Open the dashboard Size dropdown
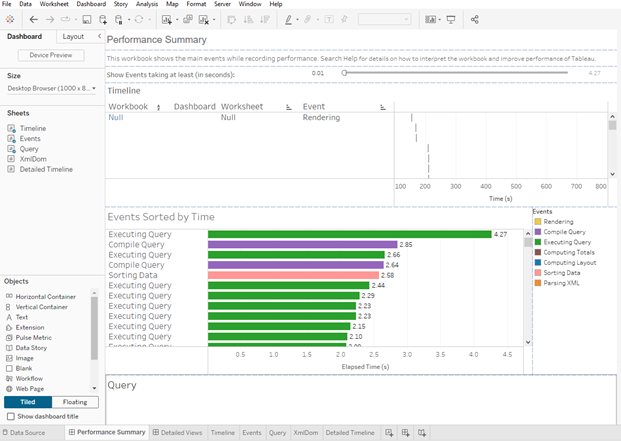 50,88
